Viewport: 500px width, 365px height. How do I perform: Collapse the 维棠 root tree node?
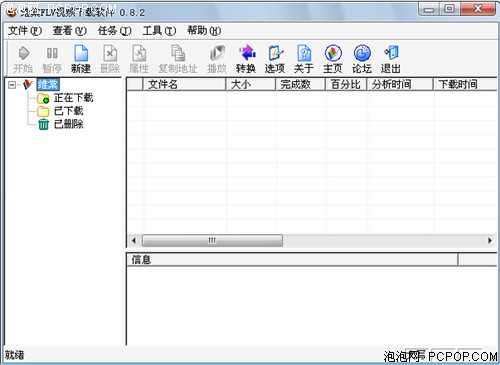click(12, 85)
